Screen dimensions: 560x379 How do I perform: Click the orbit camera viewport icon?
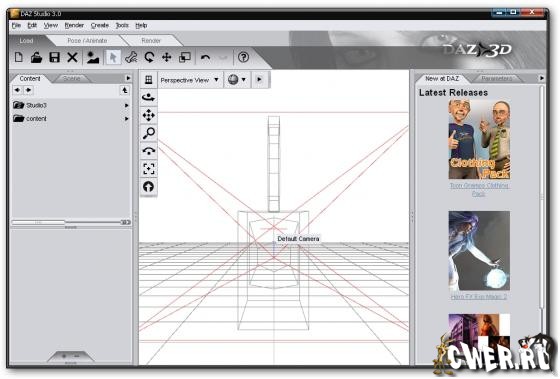coord(149,97)
